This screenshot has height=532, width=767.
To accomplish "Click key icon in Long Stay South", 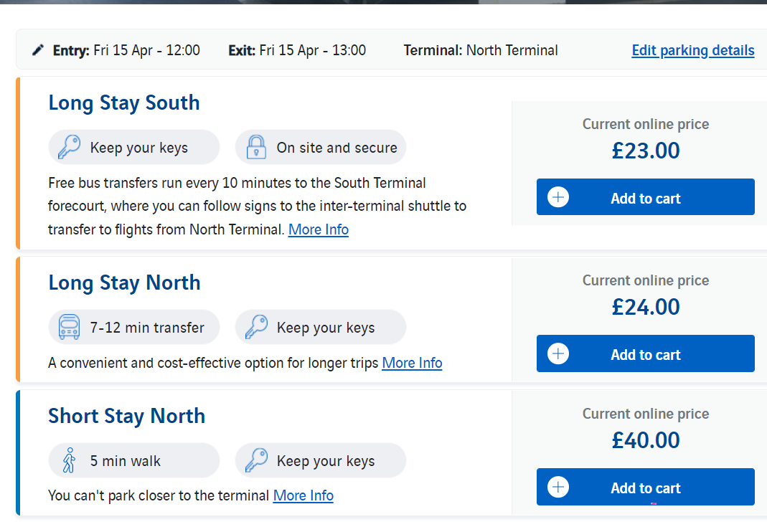I will pyautogui.click(x=69, y=147).
